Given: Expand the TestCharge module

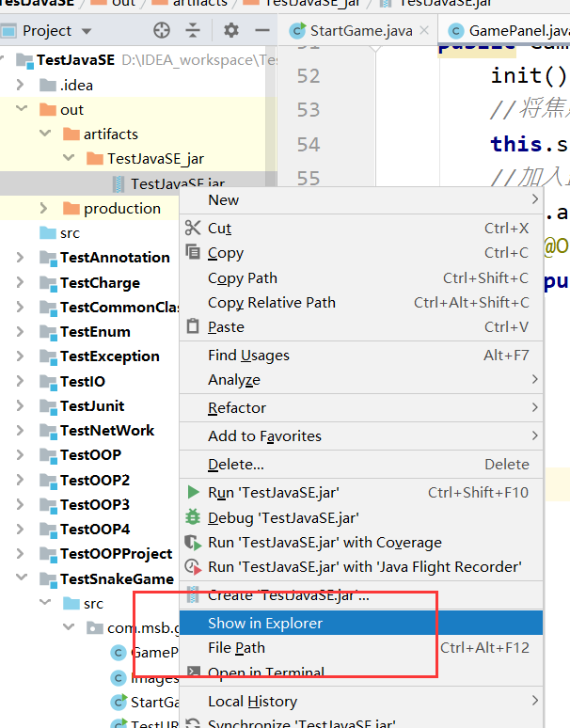Looking at the screenshot, I should click(20, 282).
